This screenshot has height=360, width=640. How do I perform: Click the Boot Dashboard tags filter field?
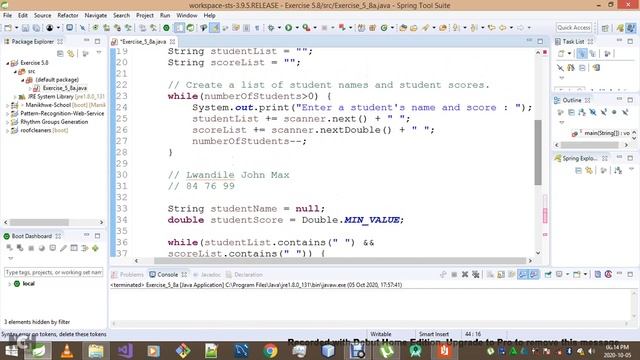[x=53, y=272]
